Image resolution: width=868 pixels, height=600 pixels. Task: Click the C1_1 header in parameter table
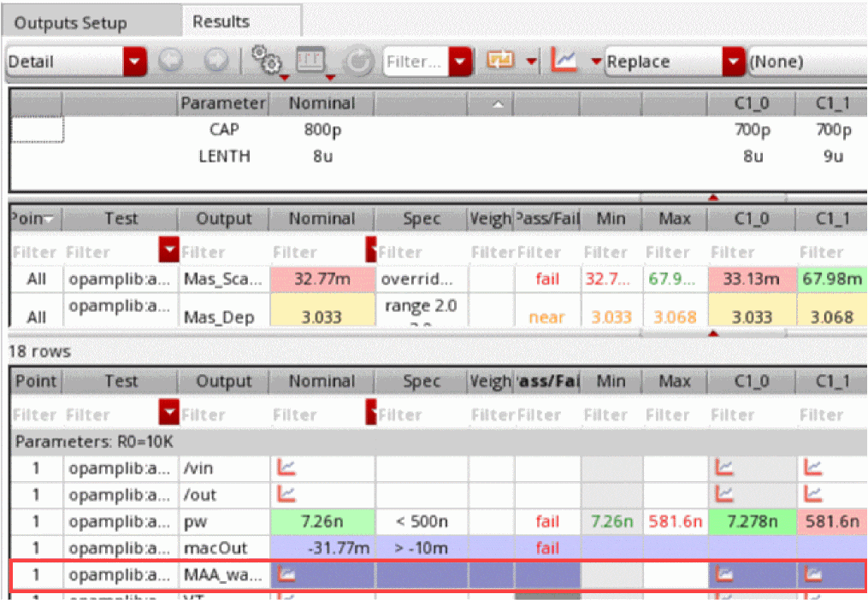831,103
